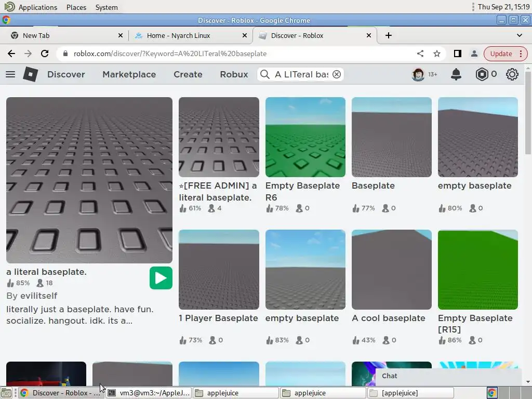Click the show desktop taskbar icon

(6, 393)
